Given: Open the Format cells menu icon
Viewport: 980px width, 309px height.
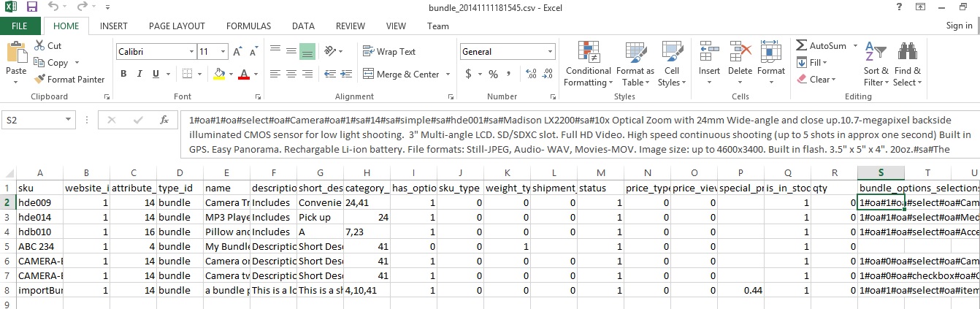Looking at the screenshot, I should [x=770, y=52].
